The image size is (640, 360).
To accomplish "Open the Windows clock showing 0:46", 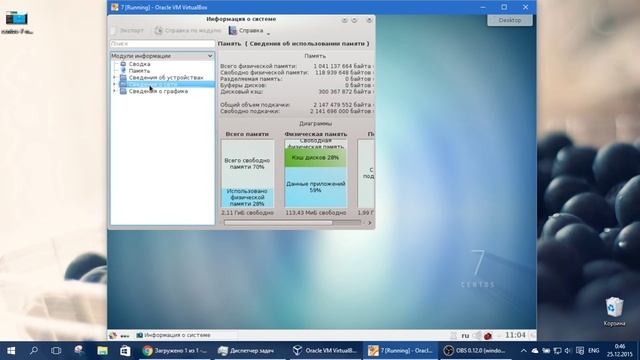I will pos(619,351).
